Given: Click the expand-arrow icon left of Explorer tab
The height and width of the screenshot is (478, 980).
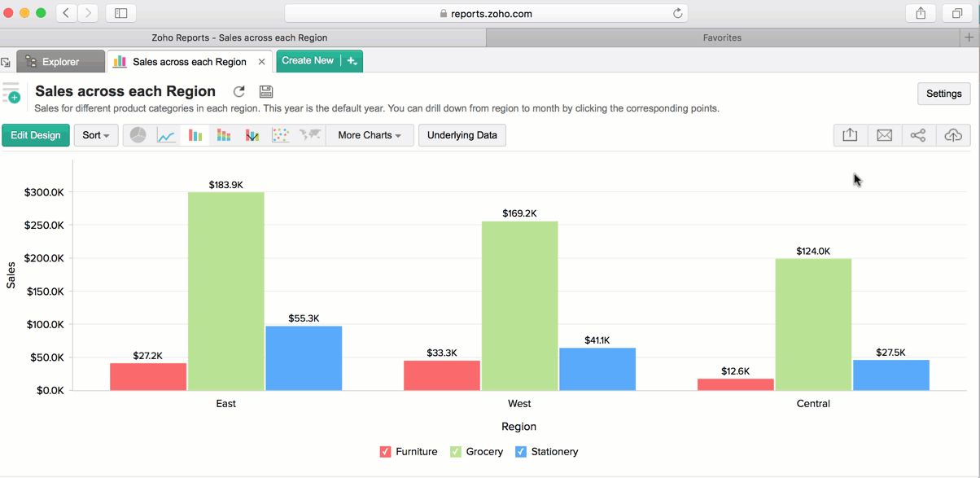Looking at the screenshot, I should pyautogui.click(x=6, y=62).
